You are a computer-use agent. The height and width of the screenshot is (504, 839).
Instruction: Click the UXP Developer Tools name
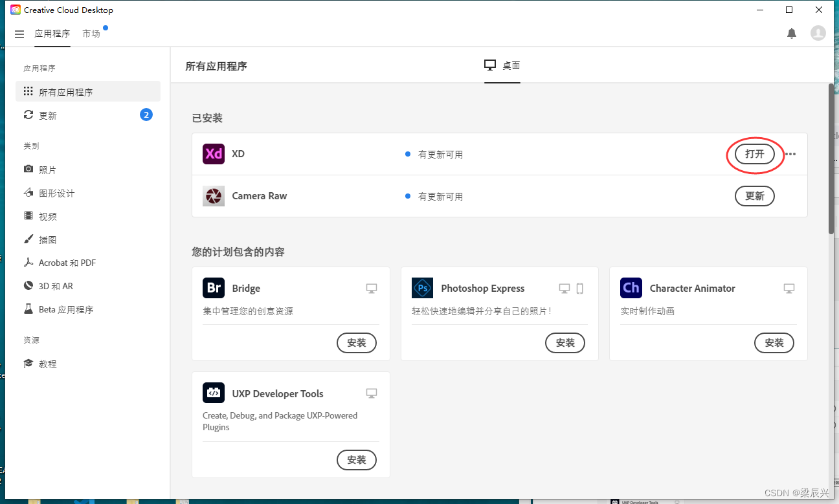point(278,393)
